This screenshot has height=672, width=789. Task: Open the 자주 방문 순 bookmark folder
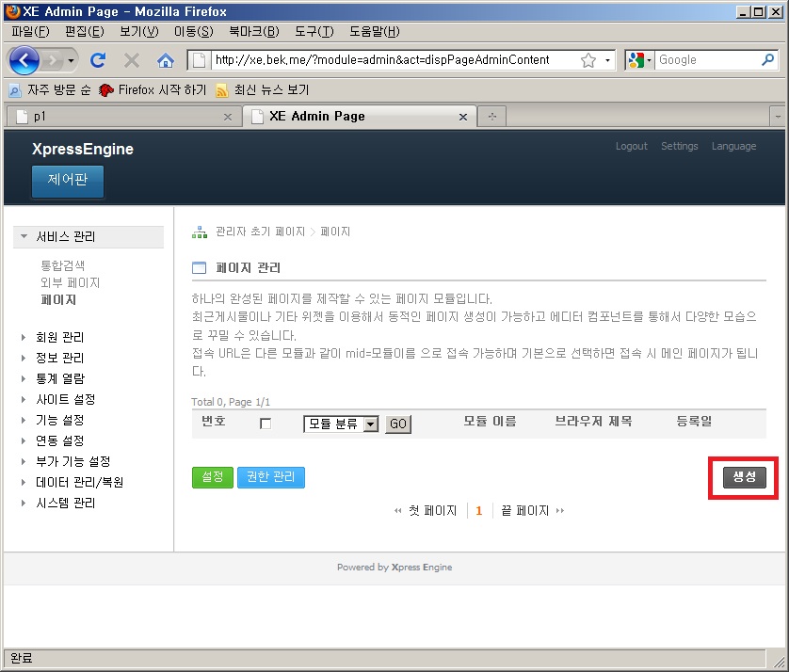(50, 90)
